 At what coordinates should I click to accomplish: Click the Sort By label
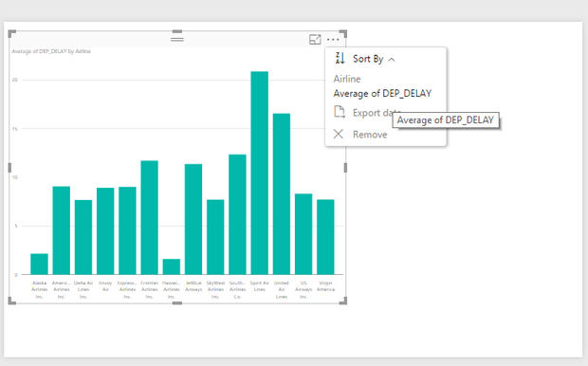point(368,59)
